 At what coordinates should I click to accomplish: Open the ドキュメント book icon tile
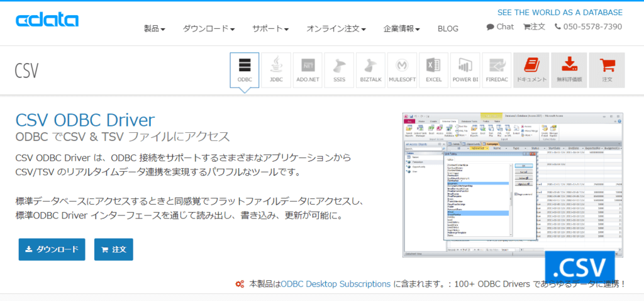tap(531, 70)
